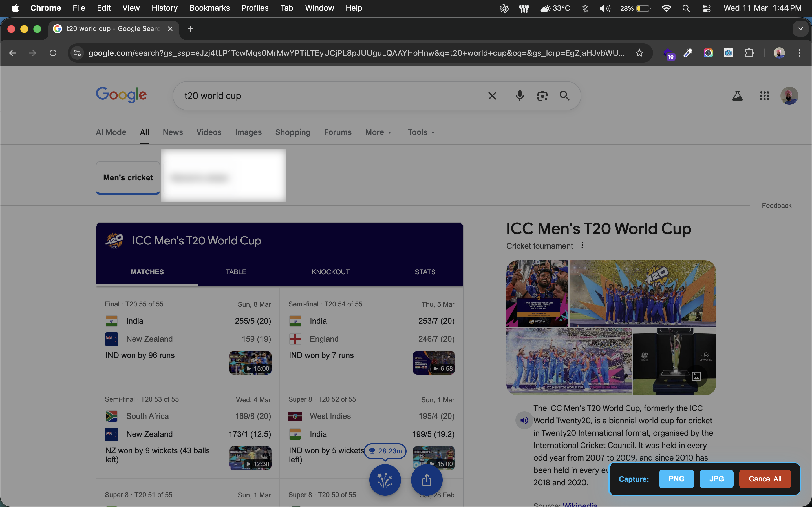This screenshot has width=812, height=507.
Task: Click the Cancel All button
Action: (x=765, y=479)
